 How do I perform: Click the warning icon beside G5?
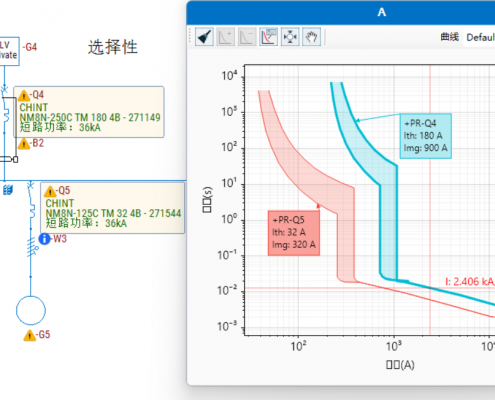point(30,335)
